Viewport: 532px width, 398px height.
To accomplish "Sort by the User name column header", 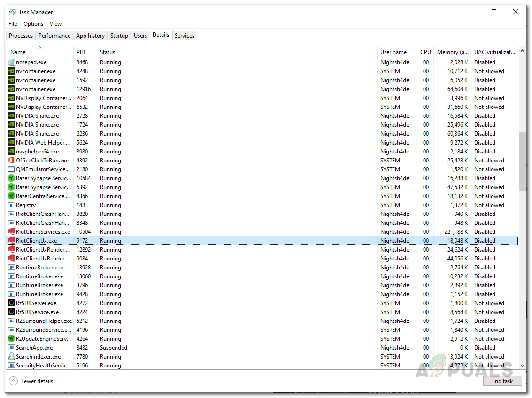I will 396,52.
